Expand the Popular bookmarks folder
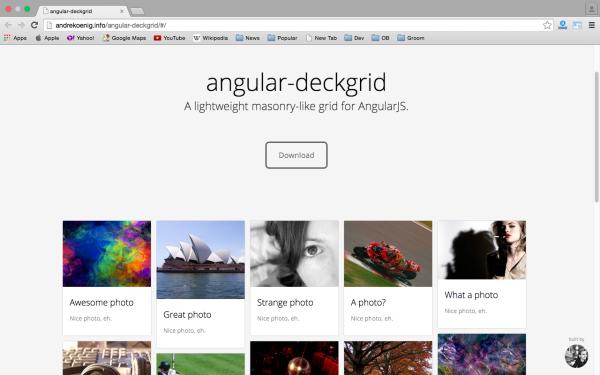 (x=282, y=38)
